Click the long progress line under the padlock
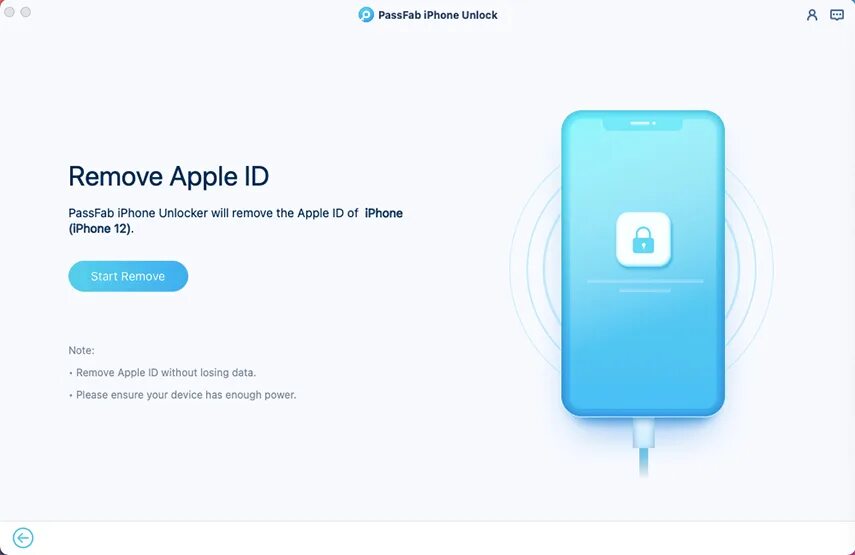This screenshot has height=555, width=855. tap(645, 281)
